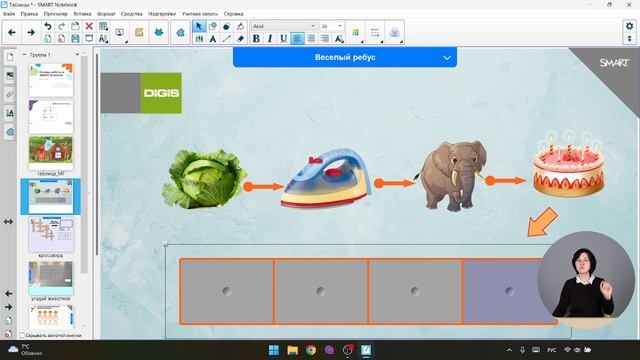Open the Просмотр menu

56,14
